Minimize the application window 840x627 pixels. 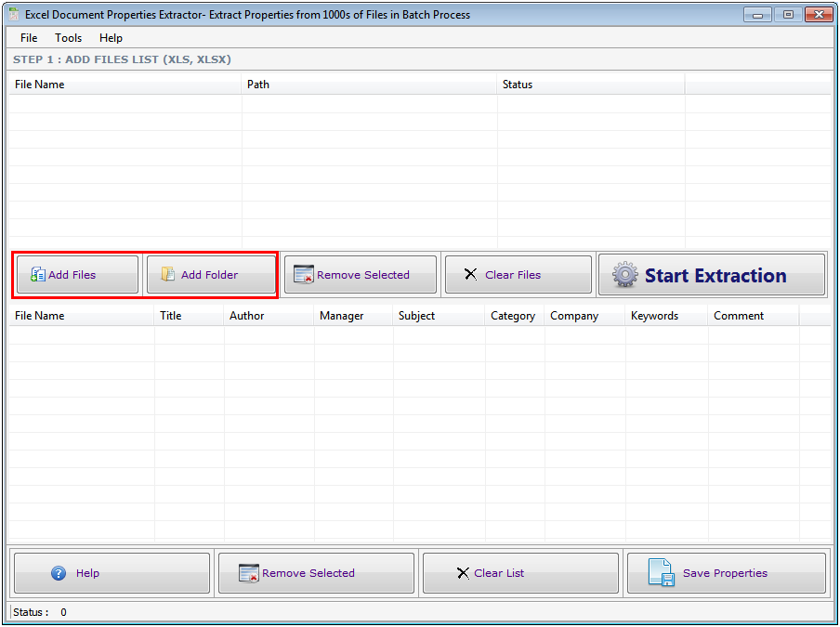757,15
